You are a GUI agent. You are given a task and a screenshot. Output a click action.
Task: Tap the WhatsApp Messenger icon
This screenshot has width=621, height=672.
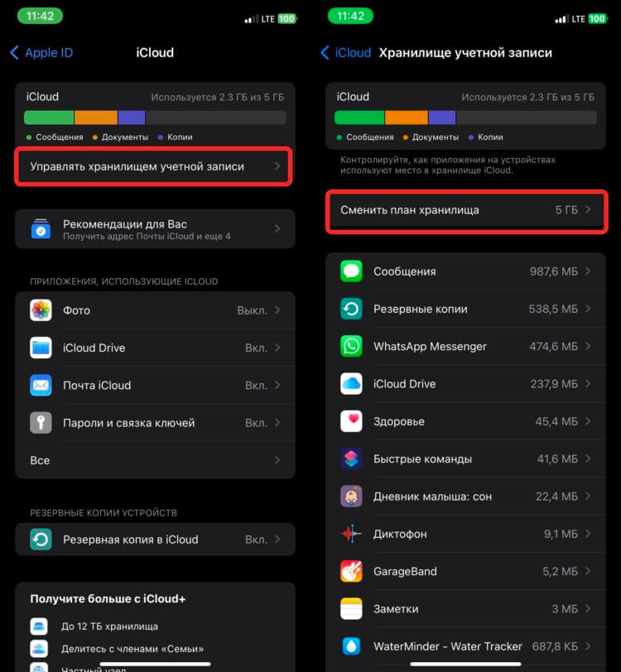pyautogui.click(x=351, y=346)
